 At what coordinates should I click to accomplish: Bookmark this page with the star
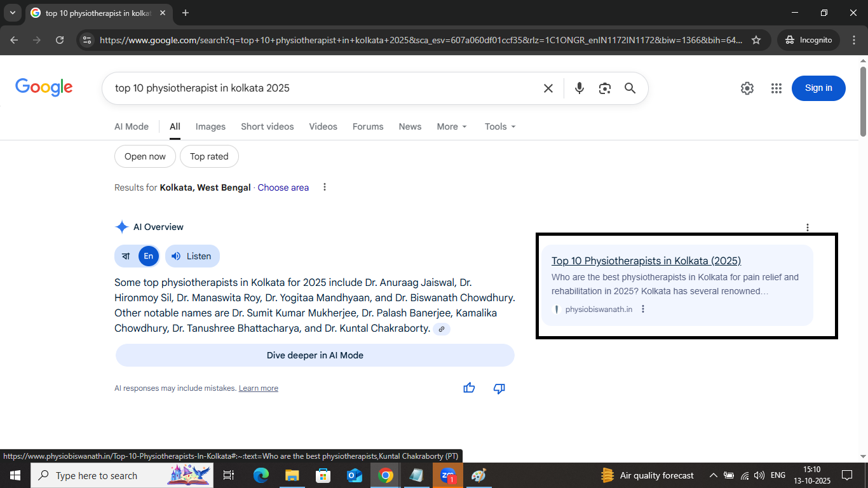(756, 39)
